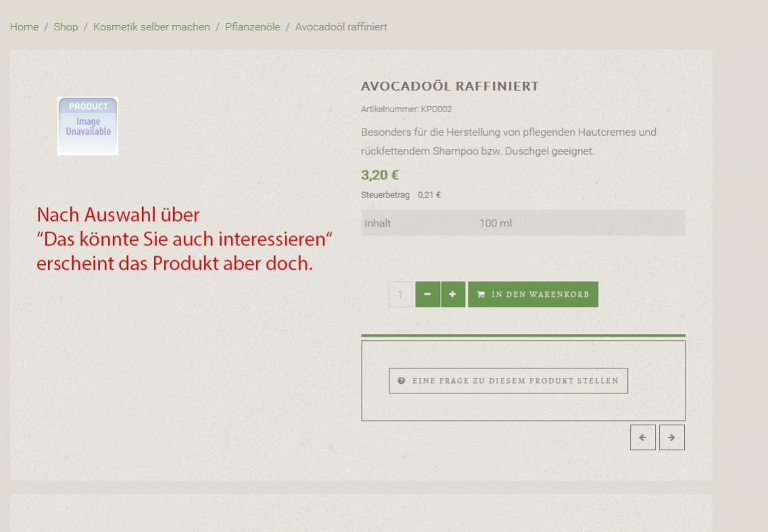
Task: Decrease quantity with the minus button
Action: click(x=427, y=295)
